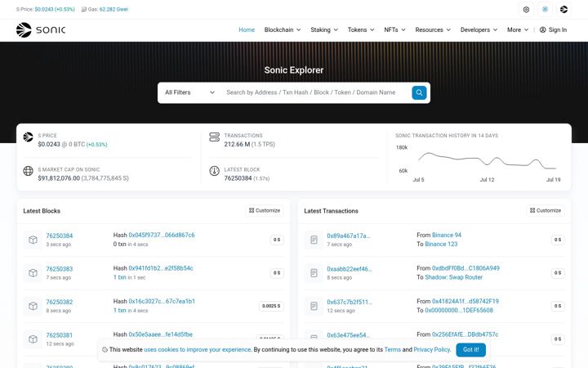Click the 0.0025 S reward badge

pos(271,306)
